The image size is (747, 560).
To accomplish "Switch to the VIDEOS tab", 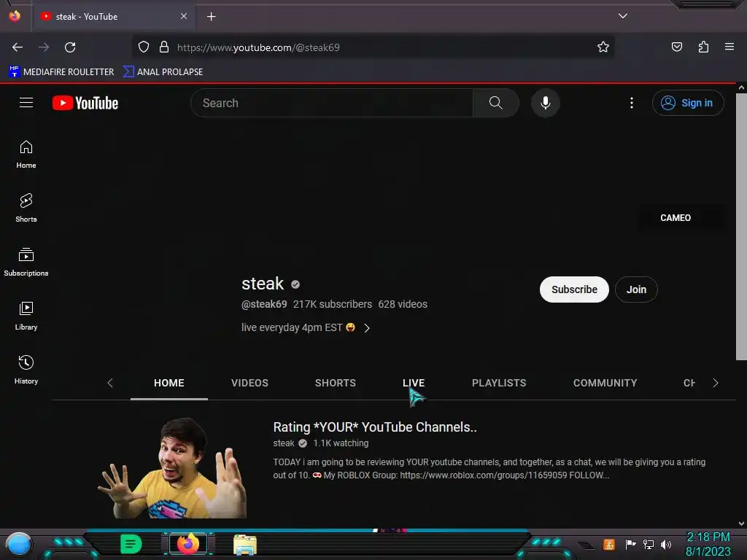I will (x=249, y=383).
